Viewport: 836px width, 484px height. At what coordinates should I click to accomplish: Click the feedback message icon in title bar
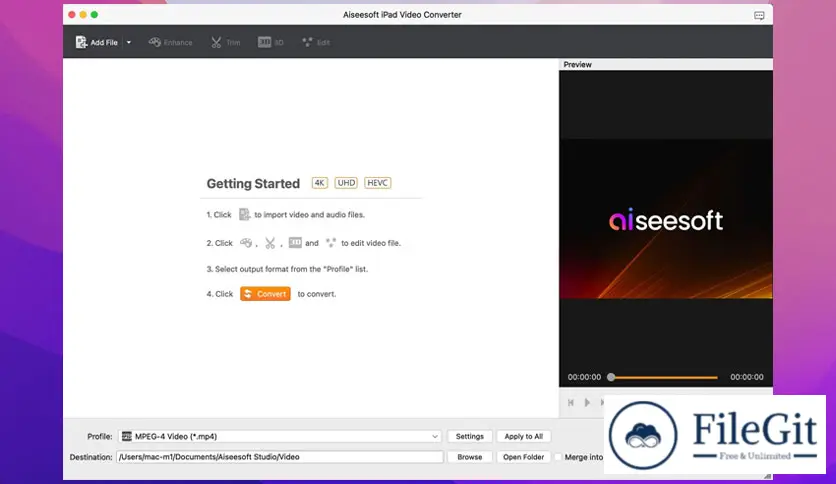coord(759,15)
